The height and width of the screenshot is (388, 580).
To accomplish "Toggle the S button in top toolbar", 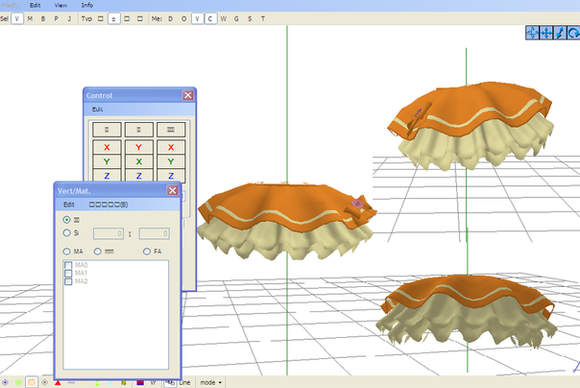I will click(x=250, y=18).
